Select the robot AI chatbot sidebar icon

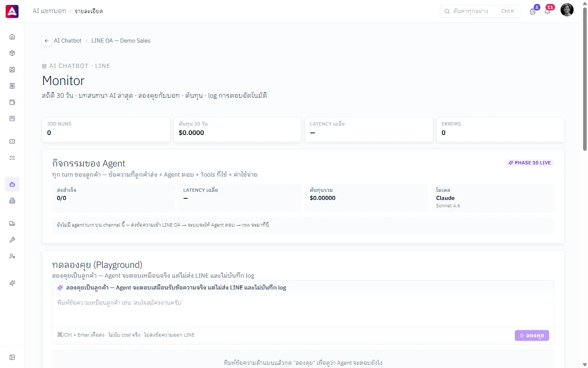click(x=12, y=184)
